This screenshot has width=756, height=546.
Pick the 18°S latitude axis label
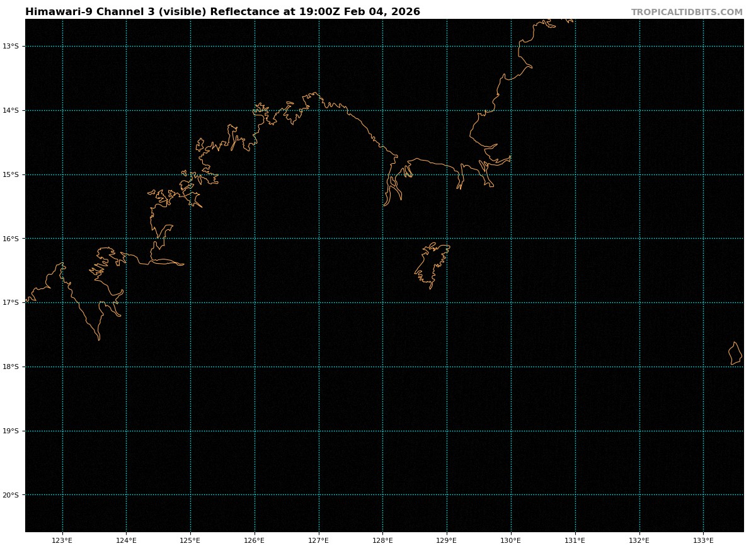[x=11, y=367]
